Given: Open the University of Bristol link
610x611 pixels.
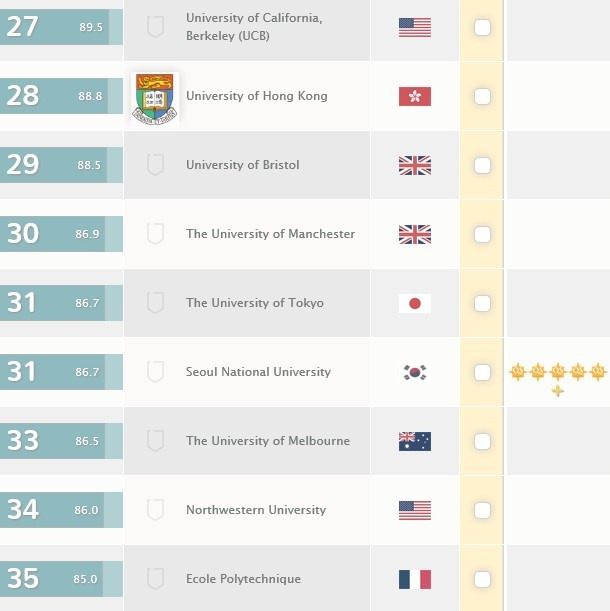Looking at the screenshot, I should (242, 165).
